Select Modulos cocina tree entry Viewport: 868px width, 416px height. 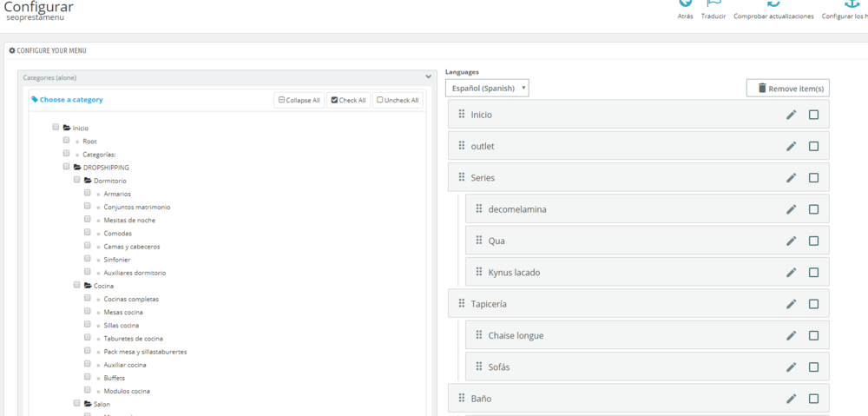[x=127, y=391]
